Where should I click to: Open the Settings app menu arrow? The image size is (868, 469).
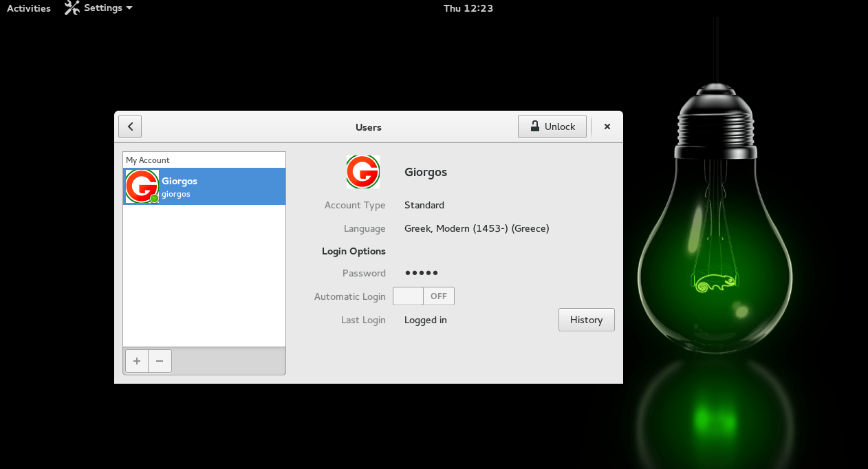(x=130, y=8)
